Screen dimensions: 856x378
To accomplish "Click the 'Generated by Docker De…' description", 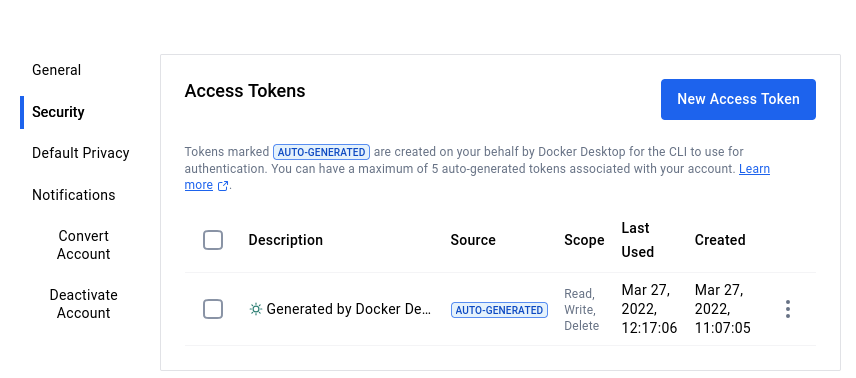I will 349,309.
